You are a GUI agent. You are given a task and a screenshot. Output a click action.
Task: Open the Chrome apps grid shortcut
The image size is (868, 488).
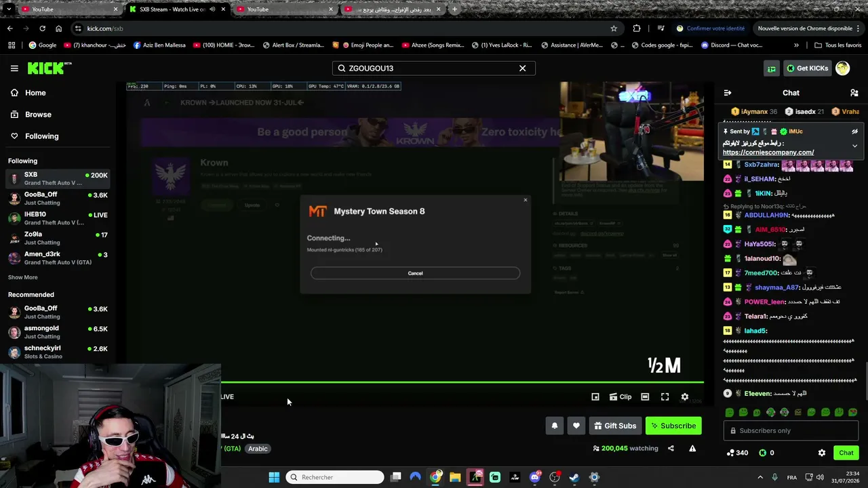click(x=12, y=45)
